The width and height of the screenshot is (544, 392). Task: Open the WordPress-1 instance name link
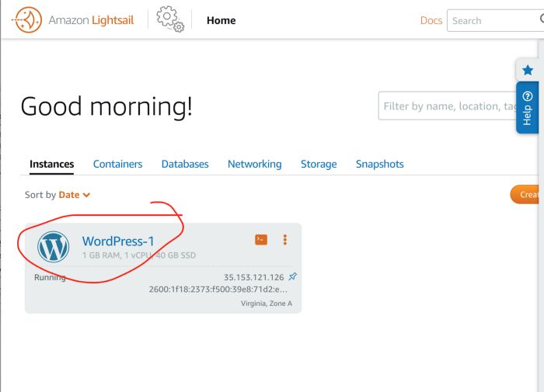point(118,241)
